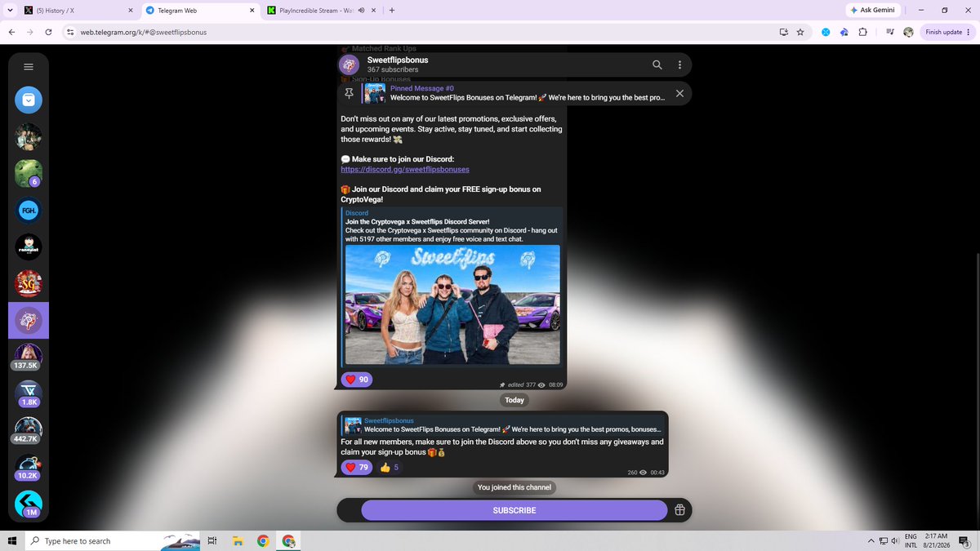Click the Finish update button
The image size is (980, 551).
pyautogui.click(x=946, y=32)
